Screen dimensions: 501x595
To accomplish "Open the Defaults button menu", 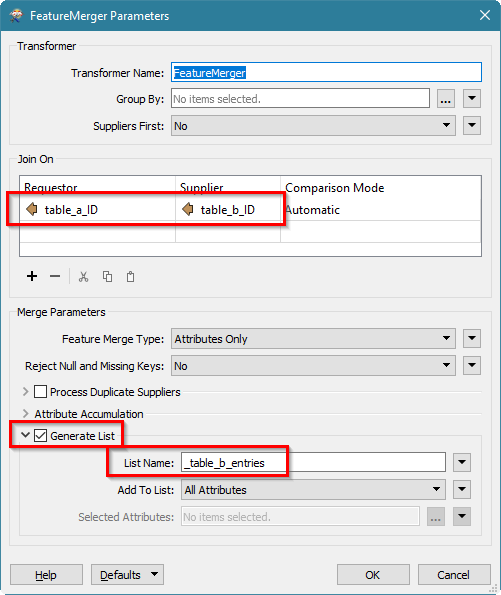I will (127, 575).
